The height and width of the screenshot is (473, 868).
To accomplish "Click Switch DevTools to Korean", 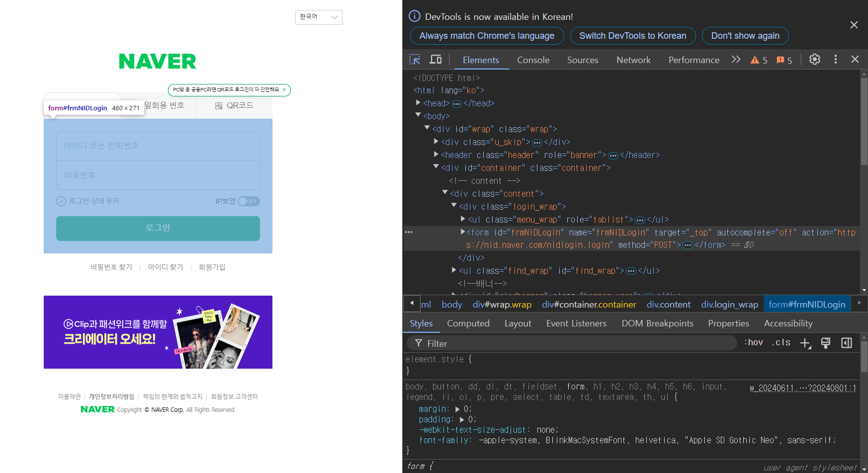I will click(x=632, y=36).
